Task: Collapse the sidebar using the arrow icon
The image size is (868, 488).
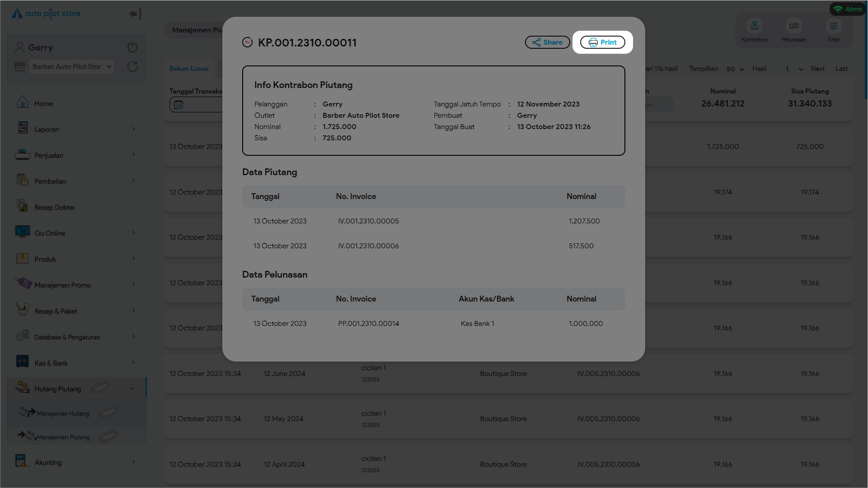Action: (x=135, y=14)
